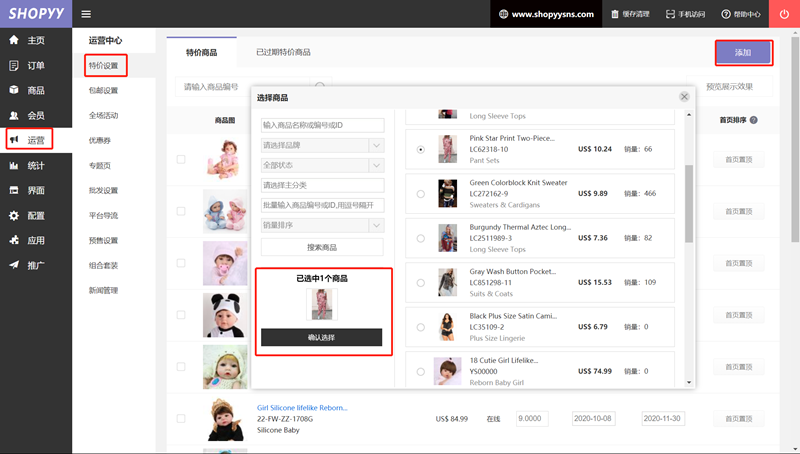Open 应用 apps in sidebar
The image size is (800, 454).
36,240
